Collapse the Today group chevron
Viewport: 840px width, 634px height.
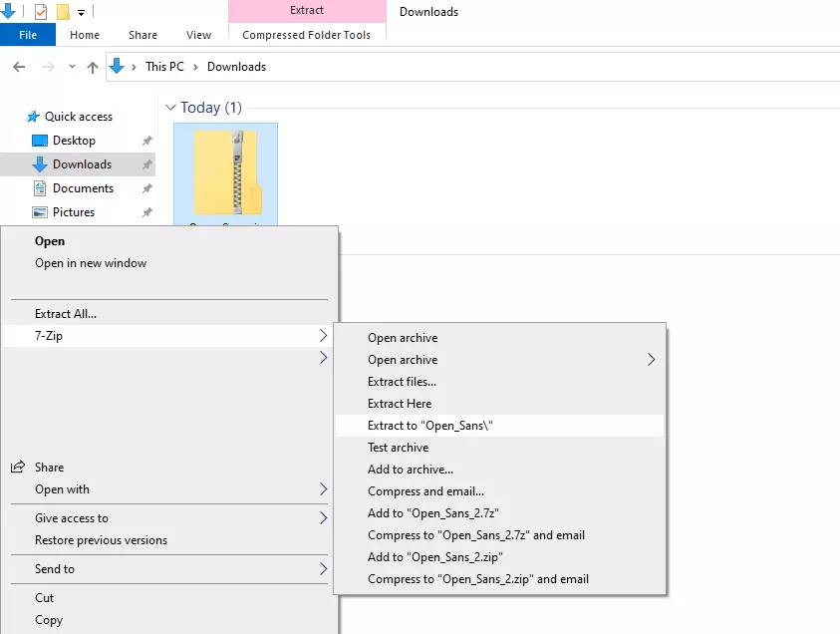(170, 108)
